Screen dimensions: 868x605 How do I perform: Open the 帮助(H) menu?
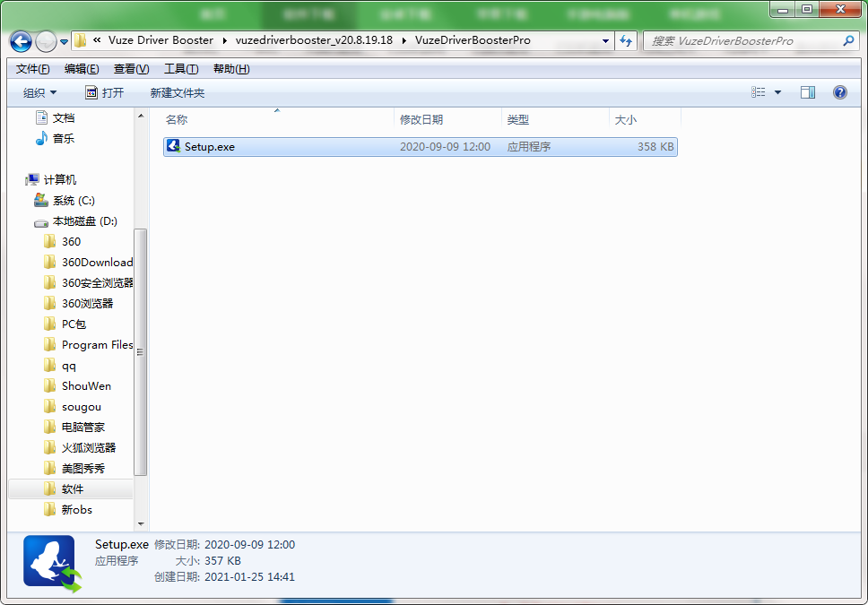231,69
